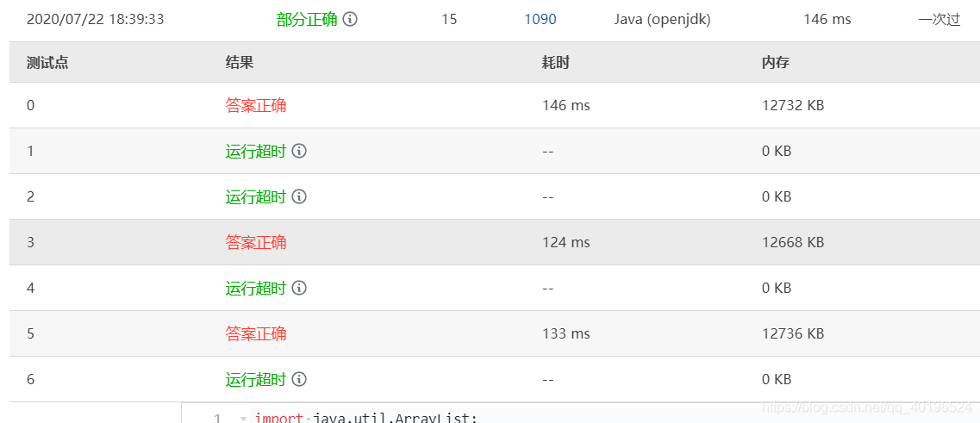980x423 pixels.
Task: Select submission time 2020/07/22 18:39:33
Action: 95,19
